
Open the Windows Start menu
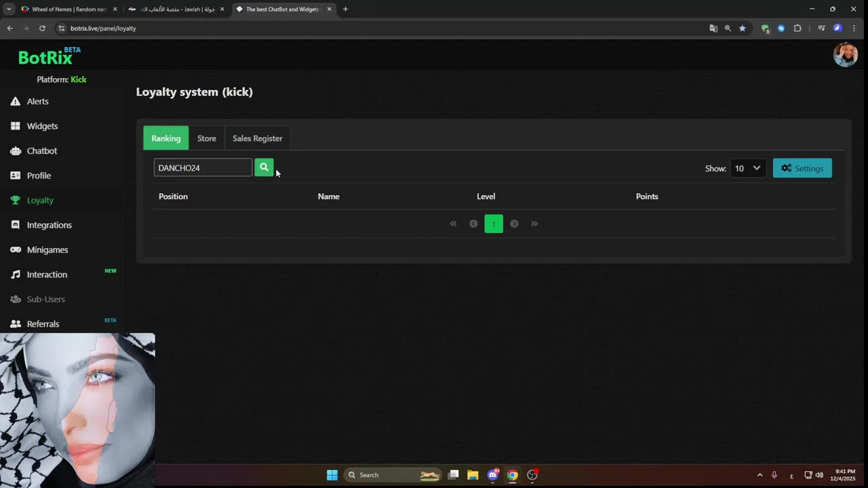[332, 475]
